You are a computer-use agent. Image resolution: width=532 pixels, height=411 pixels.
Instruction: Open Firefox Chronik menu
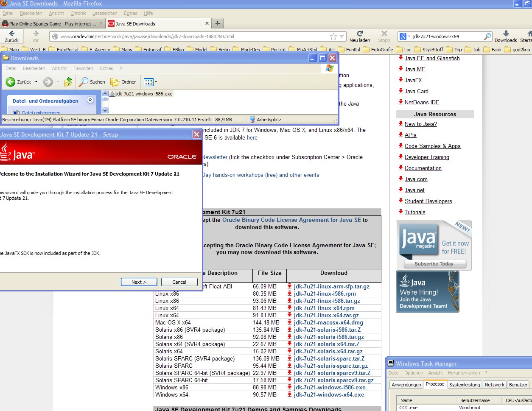[x=78, y=13]
